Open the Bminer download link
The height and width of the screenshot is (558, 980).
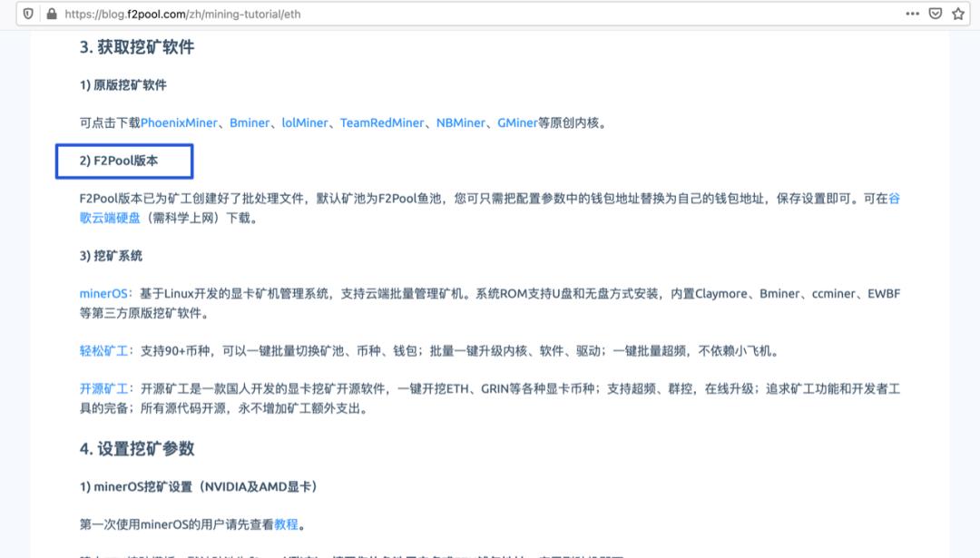pyautogui.click(x=250, y=122)
